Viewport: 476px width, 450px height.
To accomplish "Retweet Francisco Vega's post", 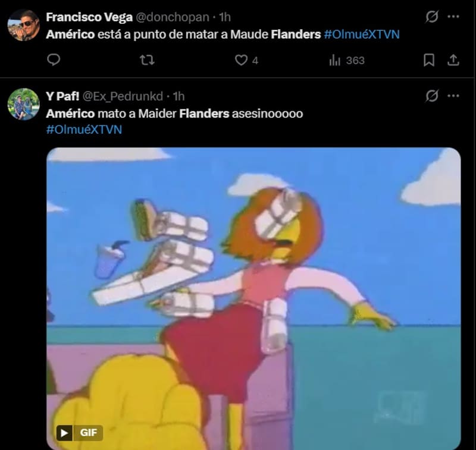I will click(x=147, y=60).
